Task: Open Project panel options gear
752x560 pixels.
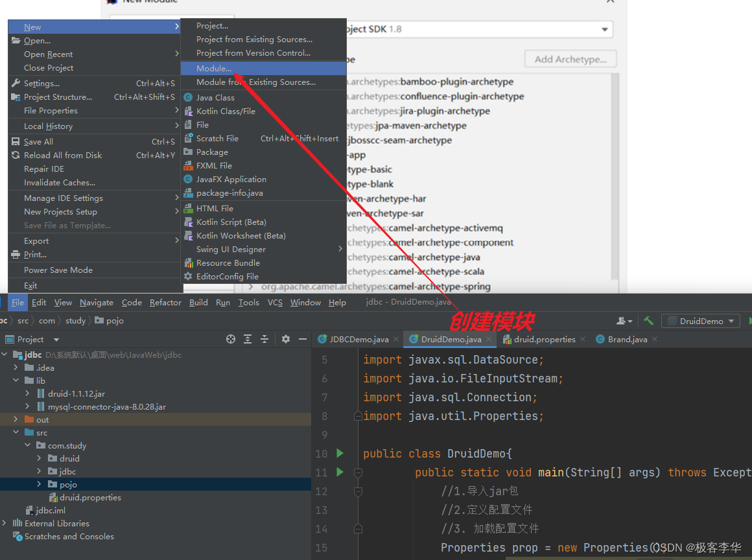Action: 286,339
